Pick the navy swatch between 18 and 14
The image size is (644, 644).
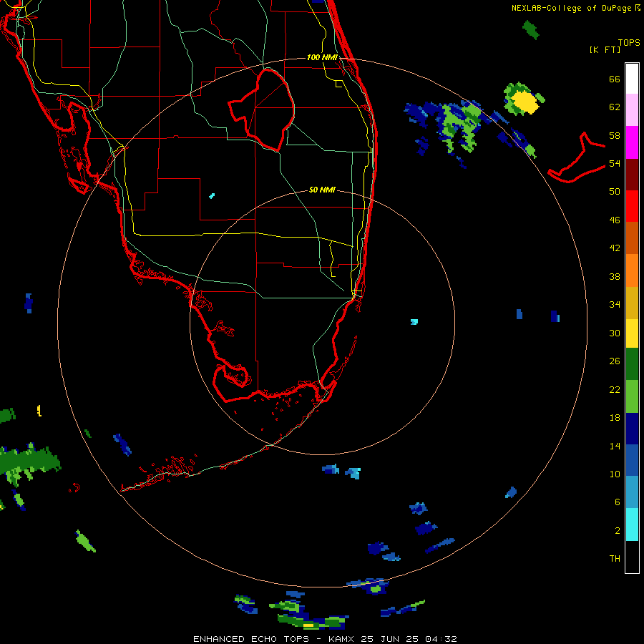click(632, 429)
